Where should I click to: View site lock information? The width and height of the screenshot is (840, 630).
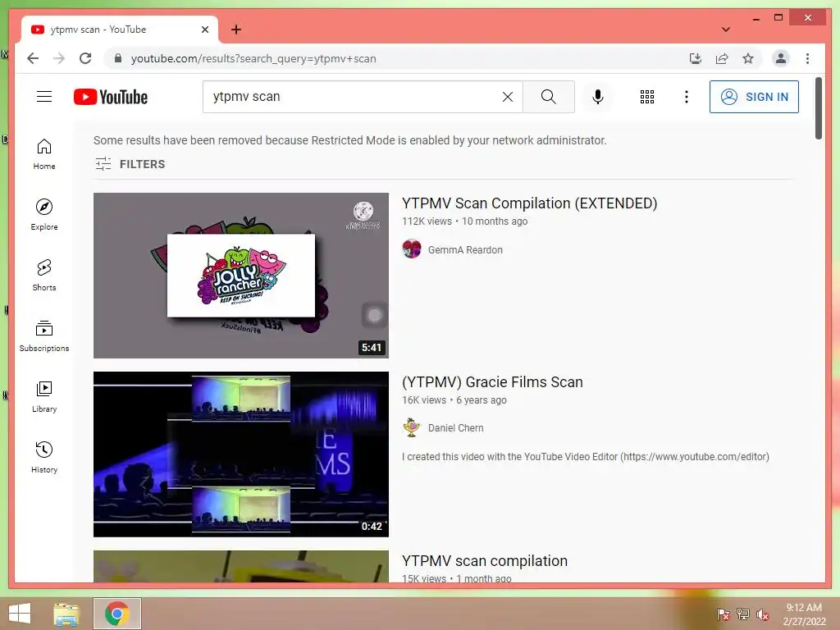coord(118,58)
